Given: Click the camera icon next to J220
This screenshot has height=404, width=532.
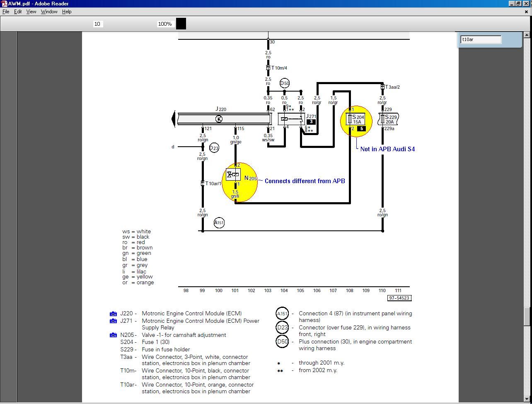Looking at the screenshot, I should click(113, 314).
